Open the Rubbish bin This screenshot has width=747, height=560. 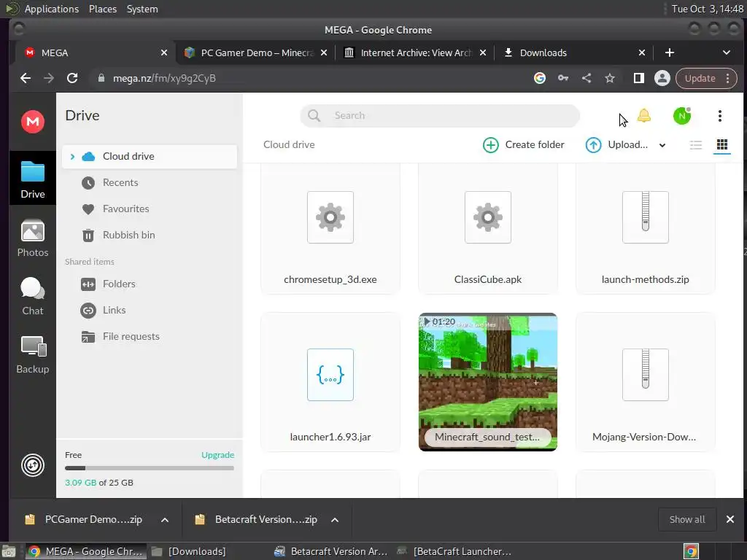pyautogui.click(x=128, y=235)
